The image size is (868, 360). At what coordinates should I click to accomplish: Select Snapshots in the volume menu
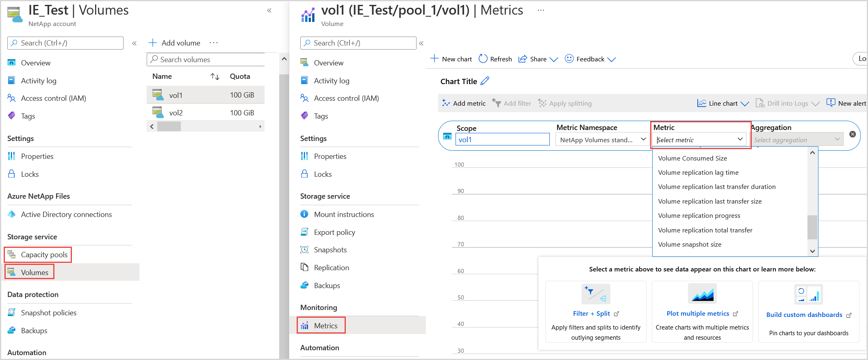[330, 250]
